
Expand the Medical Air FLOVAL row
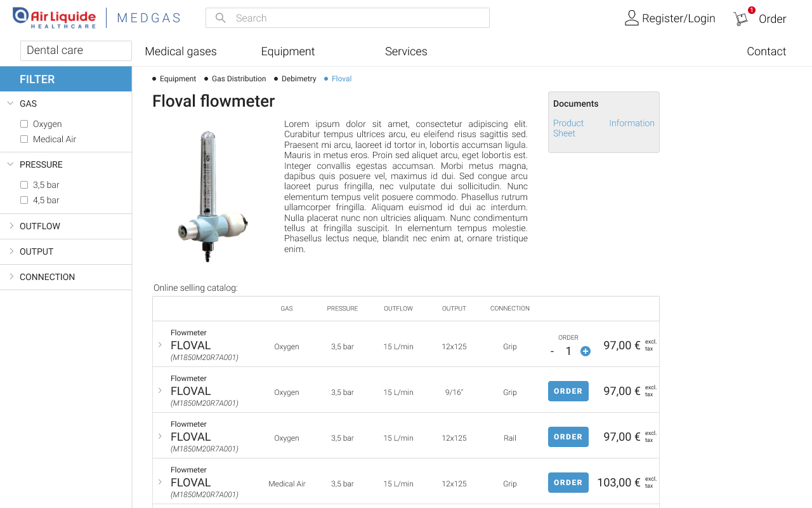point(160,482)
